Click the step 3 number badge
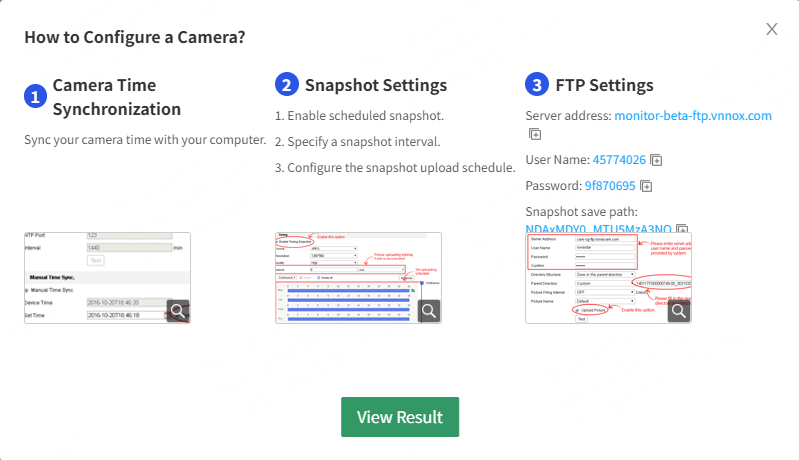Image resolution: width=799 pixels, height=460 pixels. click(x=537, y=85)
